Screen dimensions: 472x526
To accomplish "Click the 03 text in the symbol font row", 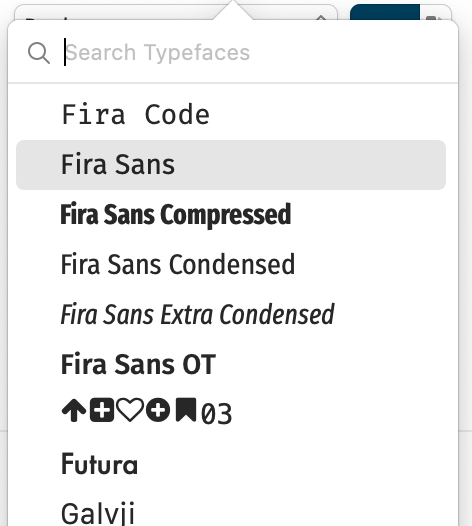I will [216, 414].
